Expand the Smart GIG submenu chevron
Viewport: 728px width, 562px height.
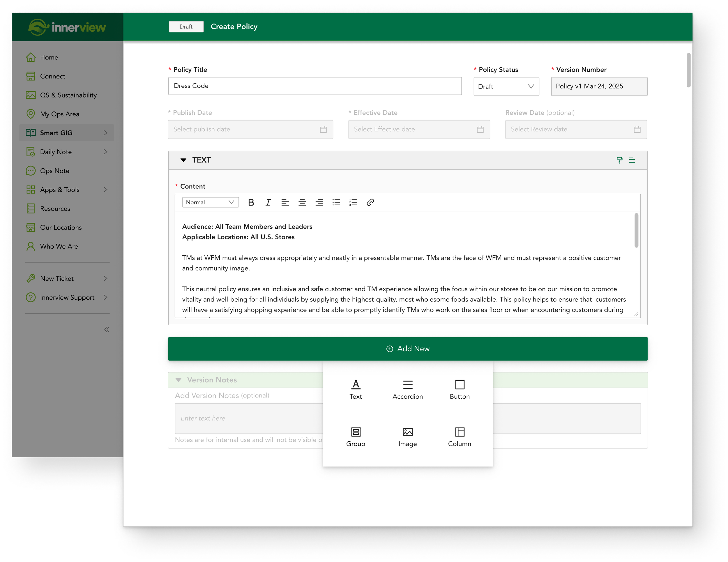pyautogui.click(x=105, y=133)
